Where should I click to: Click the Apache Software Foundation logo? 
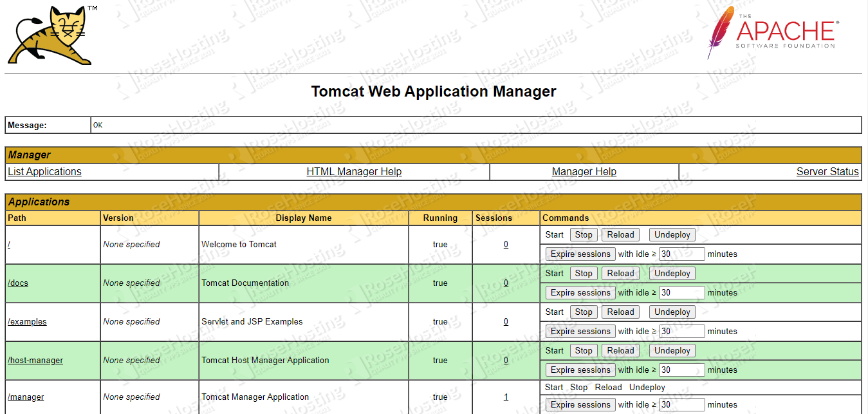[771, 33]
